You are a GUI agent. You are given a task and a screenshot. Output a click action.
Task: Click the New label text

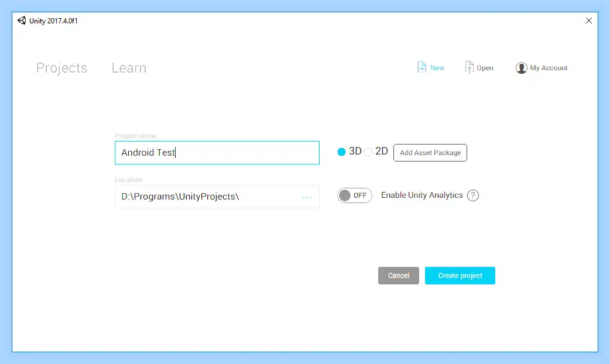click(437, 68)
